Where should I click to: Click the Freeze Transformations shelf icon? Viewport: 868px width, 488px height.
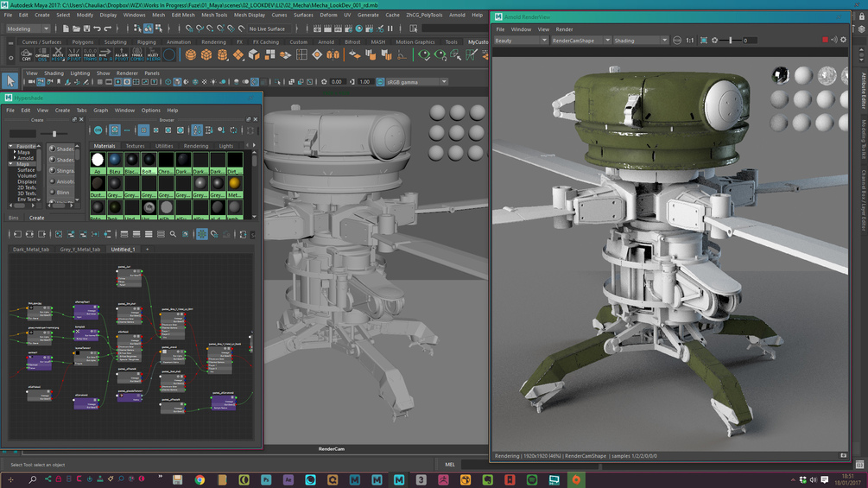coord(90,54)
